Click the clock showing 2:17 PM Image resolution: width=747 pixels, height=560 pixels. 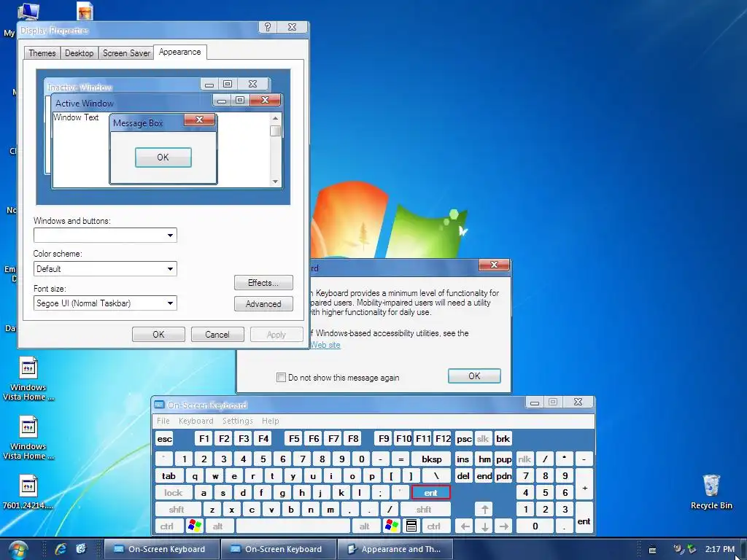[x=720, y=549]
